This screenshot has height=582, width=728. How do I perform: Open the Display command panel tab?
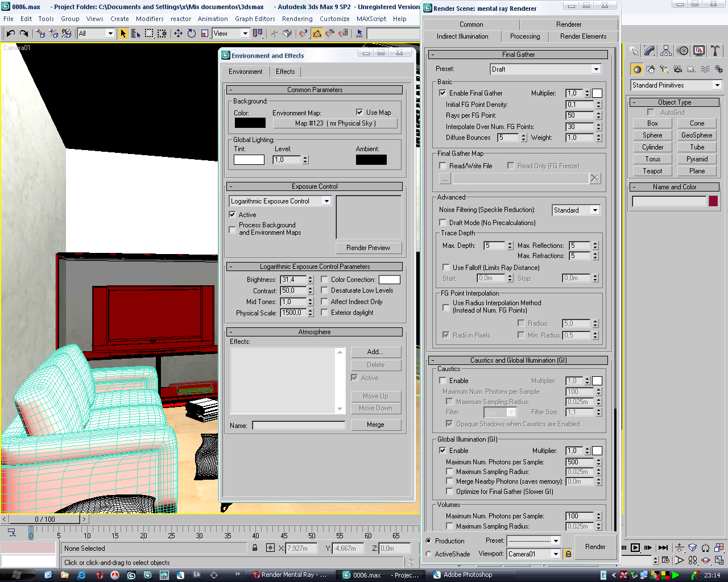[699, 51]
